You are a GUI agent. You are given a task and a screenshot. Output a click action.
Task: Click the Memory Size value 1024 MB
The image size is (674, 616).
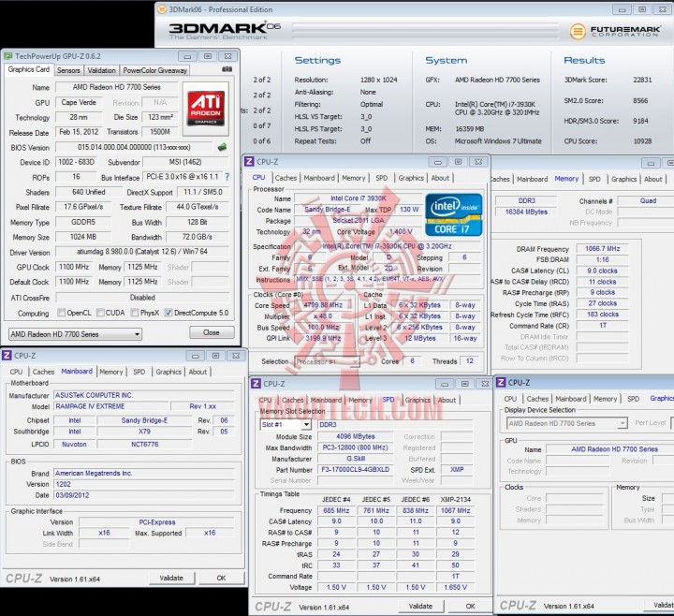(x=83, y=237)
